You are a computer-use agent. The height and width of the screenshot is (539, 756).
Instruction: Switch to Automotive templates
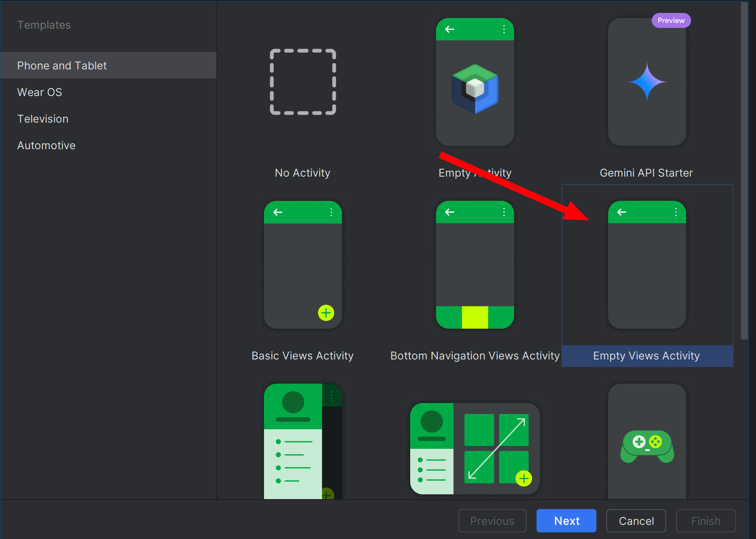point(108,145)
